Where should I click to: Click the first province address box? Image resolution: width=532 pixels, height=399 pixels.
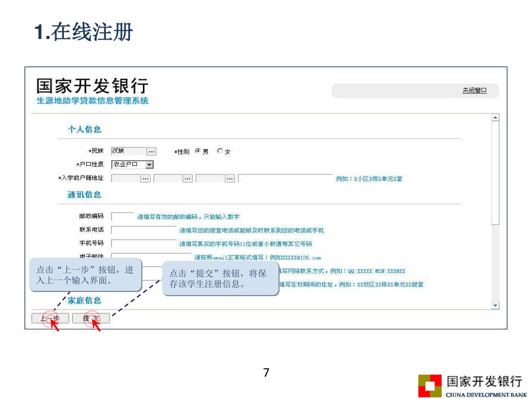coord(126,179)
